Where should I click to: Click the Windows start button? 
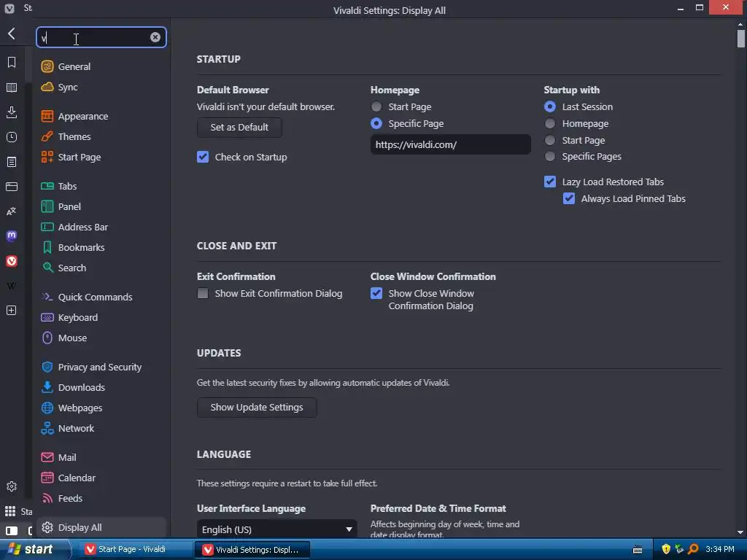click(x=35, y=549)
